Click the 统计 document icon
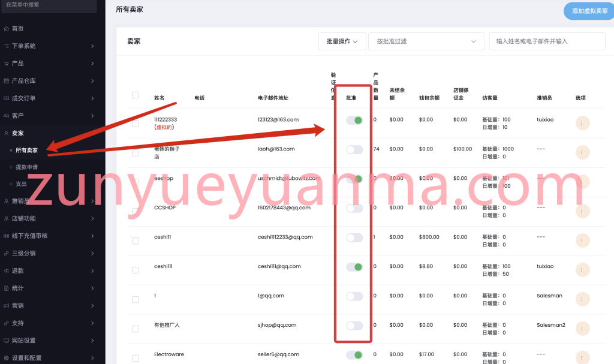614x364 pixels. pos(6,288)
